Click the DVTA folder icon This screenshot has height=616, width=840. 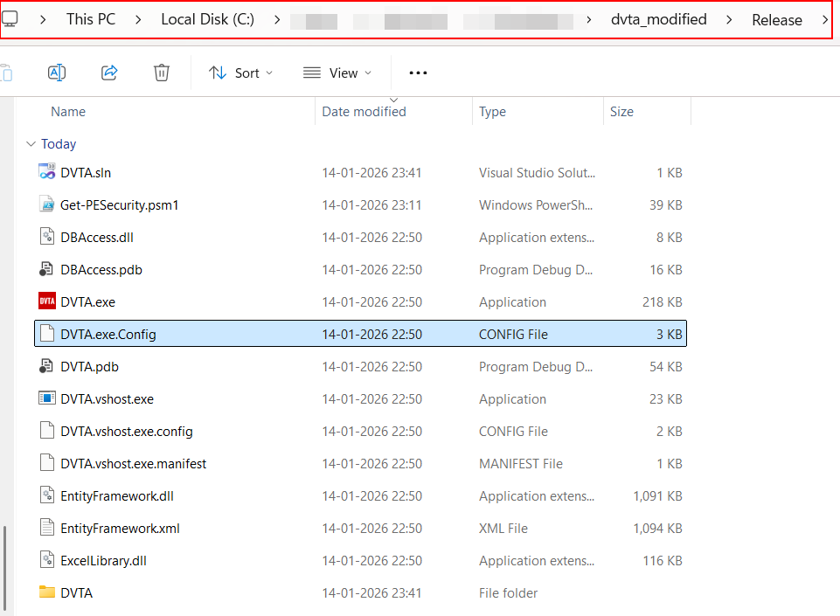point(47,592)
